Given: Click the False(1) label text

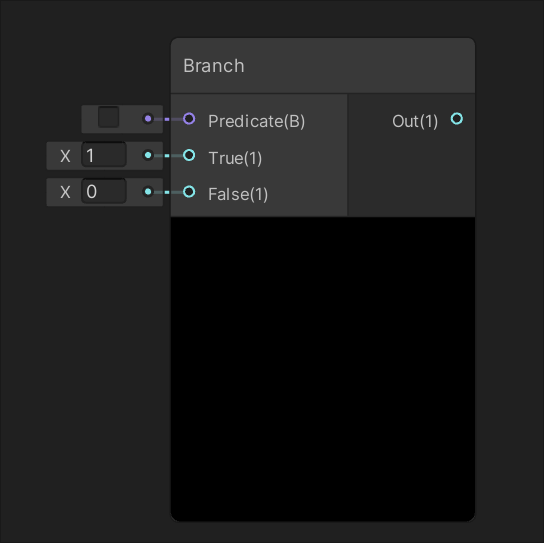Looking at the screenshot, I should coord(238,194).
